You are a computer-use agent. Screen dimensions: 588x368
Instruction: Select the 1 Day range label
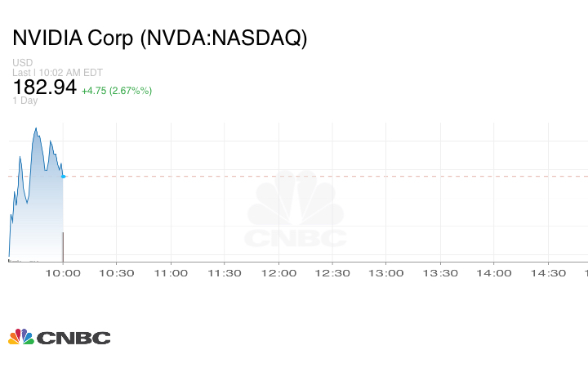[25, 101]
